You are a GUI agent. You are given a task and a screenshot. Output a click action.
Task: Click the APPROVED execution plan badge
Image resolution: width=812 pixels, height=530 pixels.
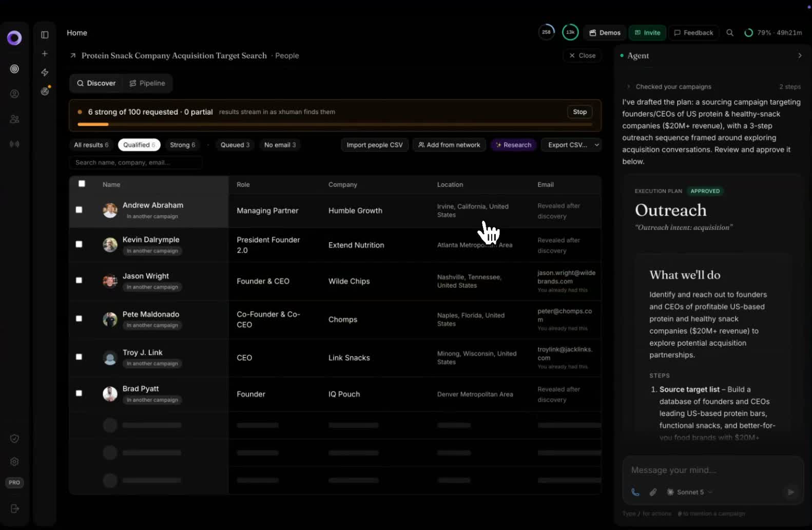click(x=705, y=191)
